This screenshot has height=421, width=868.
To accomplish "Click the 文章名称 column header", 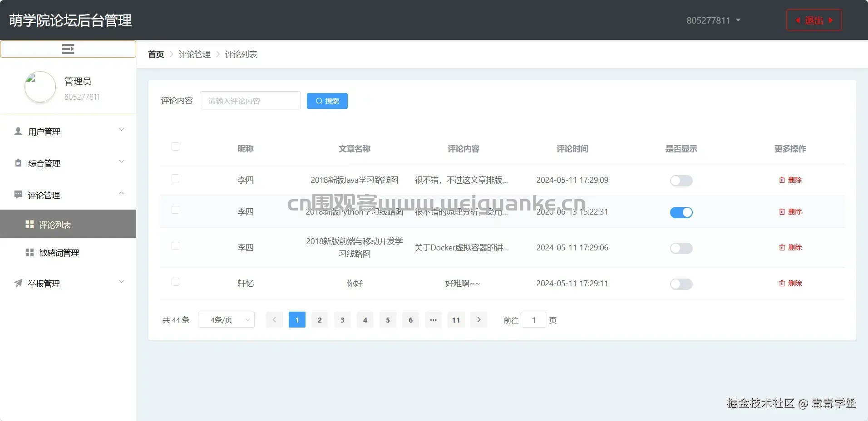I will [354, 149].
